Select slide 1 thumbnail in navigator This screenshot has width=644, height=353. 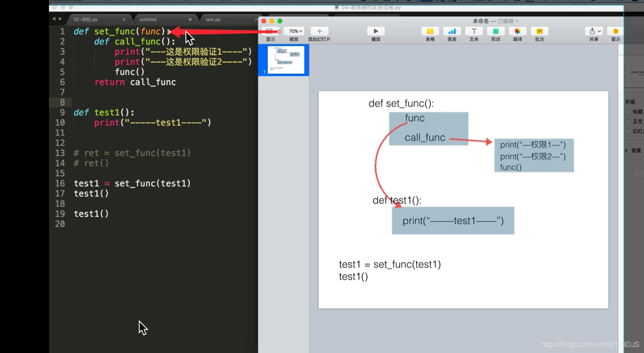(286, 60)
